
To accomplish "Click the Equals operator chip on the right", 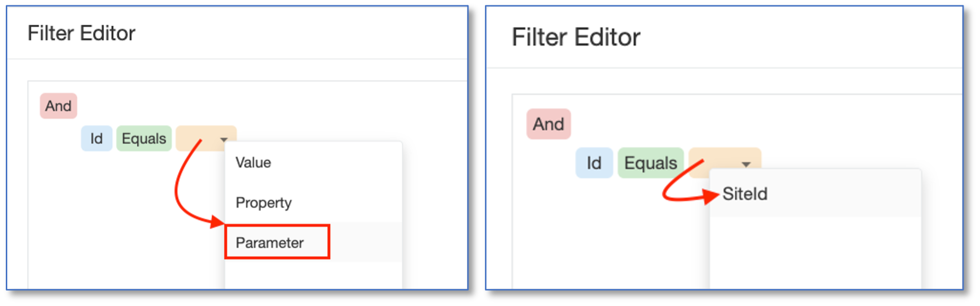I will 650,163.
